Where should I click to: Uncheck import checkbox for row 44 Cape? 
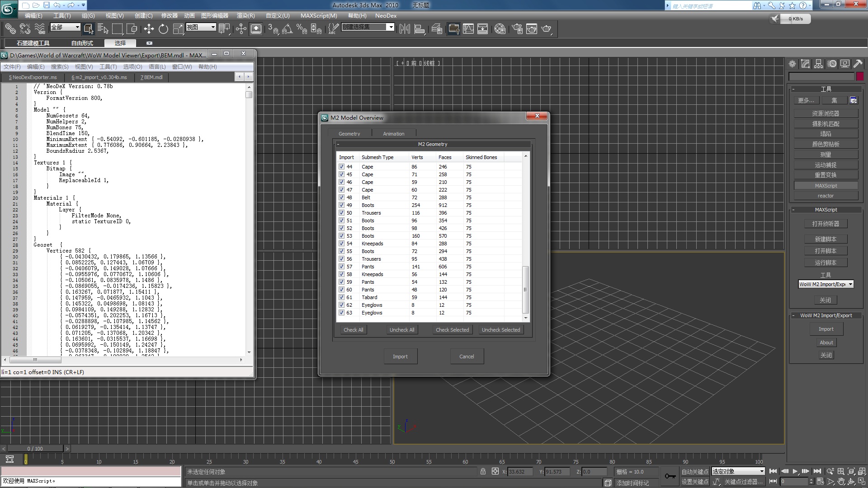pyautogui.click(x=341, y=167)
